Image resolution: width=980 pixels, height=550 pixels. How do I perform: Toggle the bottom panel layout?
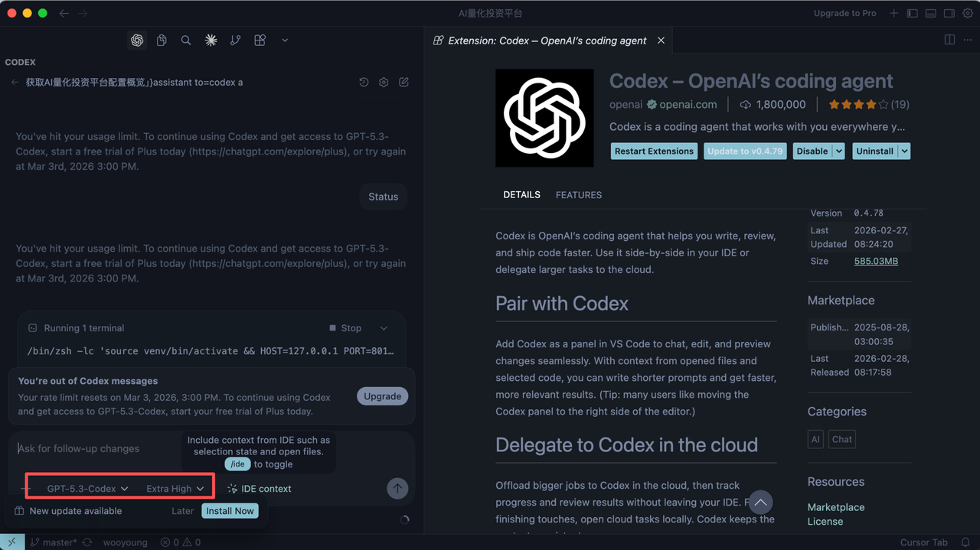[x=930, y=13]
